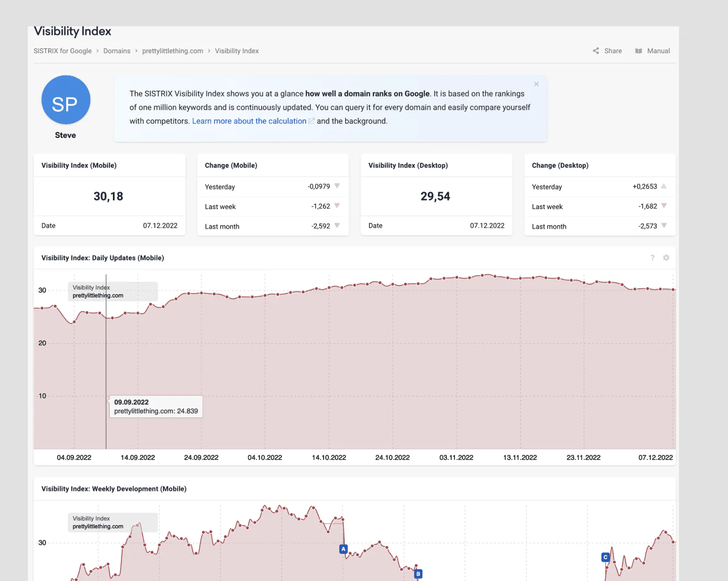The height and width of the screenshot is (581, 728).
Task: Click desktop Yesterday change +0,2653
Action: pyautogui.click(x=645, y=187)
